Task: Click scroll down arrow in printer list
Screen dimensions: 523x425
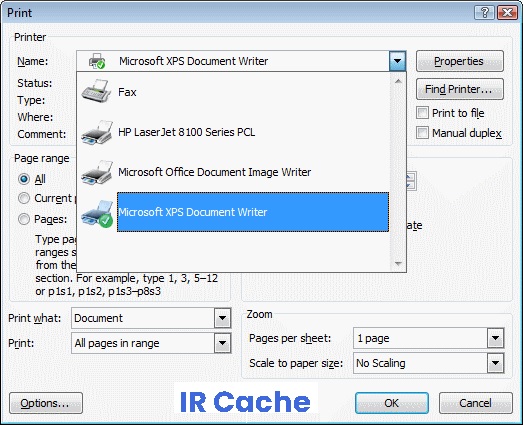Action: (x=398, y=264)
